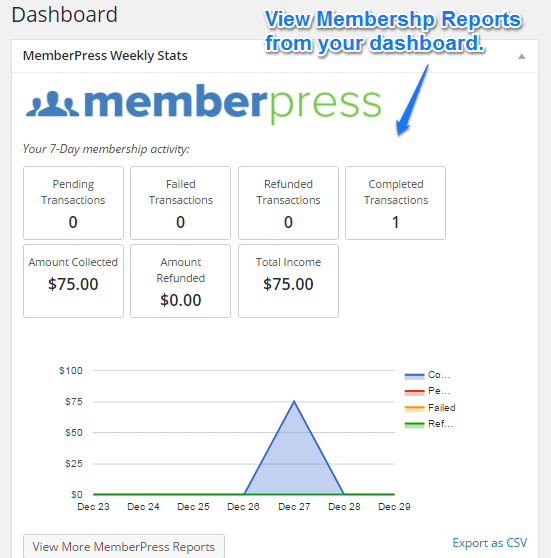Click the MemberPress Weekly Stats header title

point(105,56)
